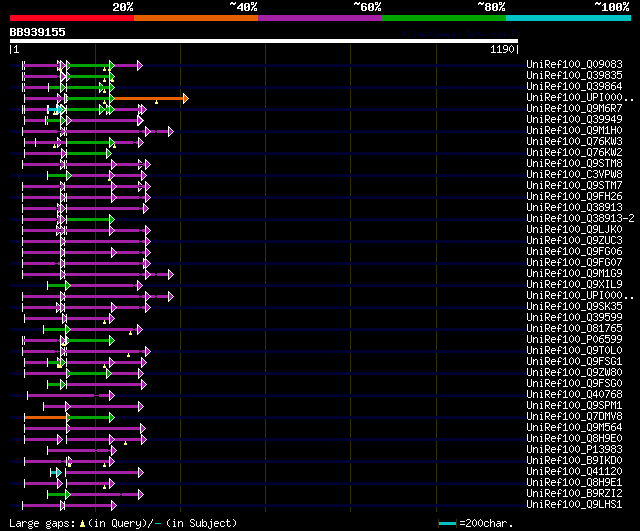
Task: Click the purple ~60% identity legend bar
Action: [320, 18]
